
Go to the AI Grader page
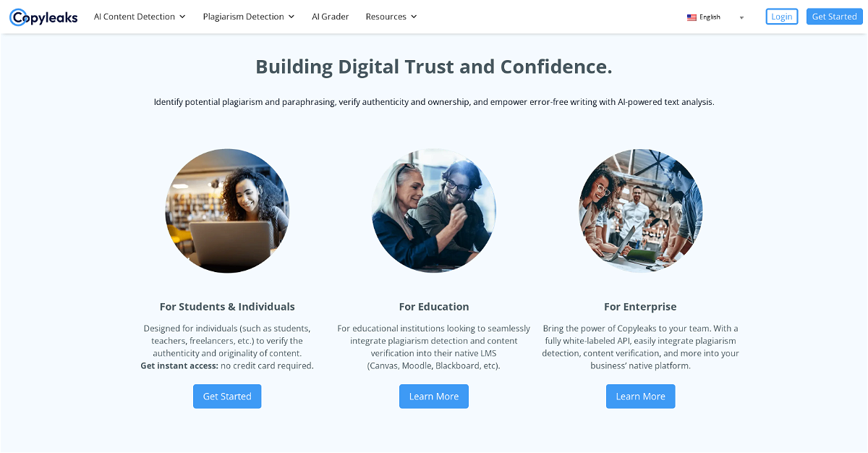331,17
